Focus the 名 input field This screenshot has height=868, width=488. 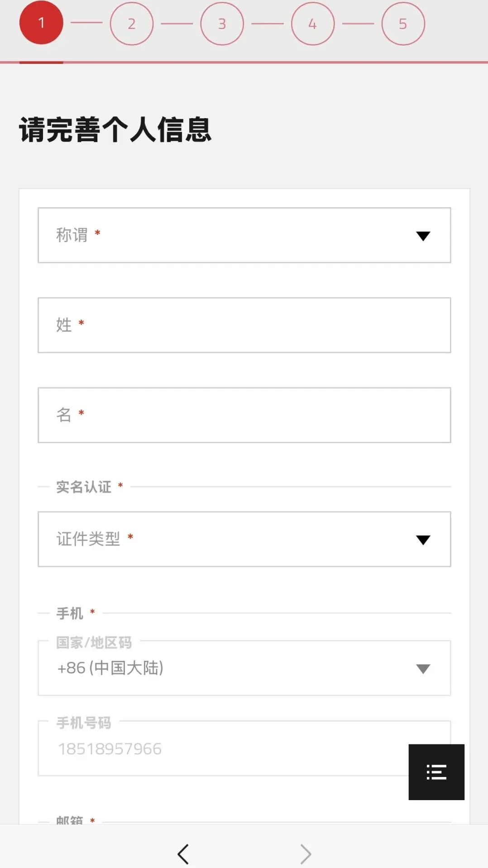click(x=244, y=415)
